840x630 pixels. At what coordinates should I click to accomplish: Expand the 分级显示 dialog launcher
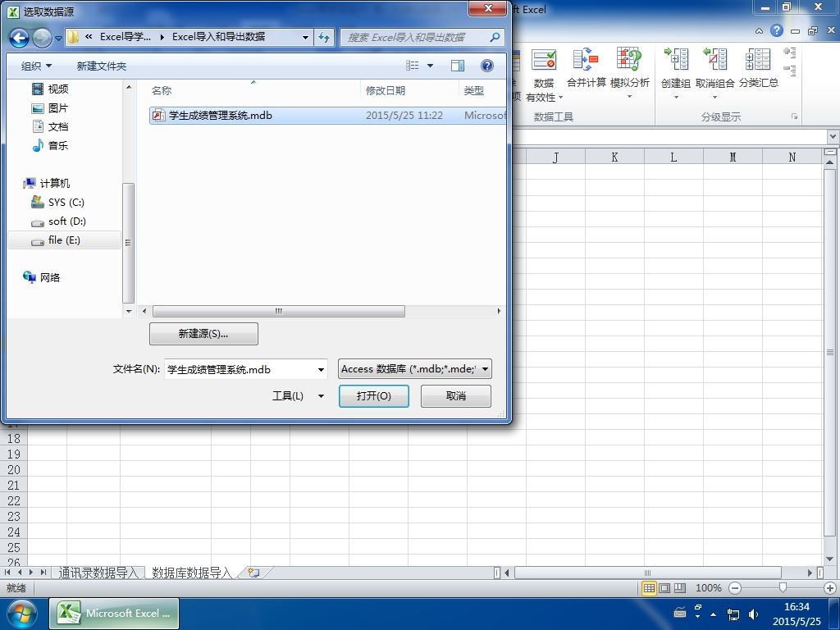[x=794, y=116]
